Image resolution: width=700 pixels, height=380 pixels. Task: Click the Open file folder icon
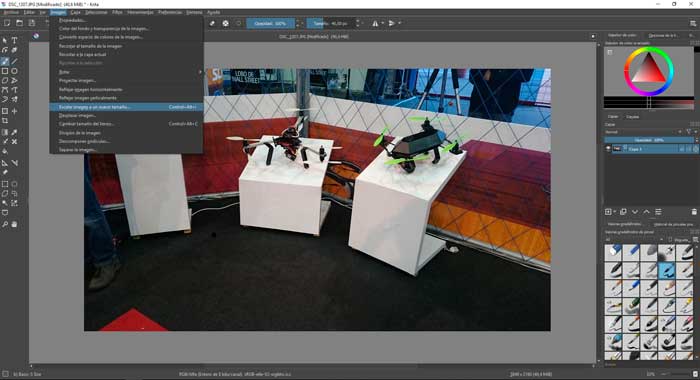click(x=19, y=23)
